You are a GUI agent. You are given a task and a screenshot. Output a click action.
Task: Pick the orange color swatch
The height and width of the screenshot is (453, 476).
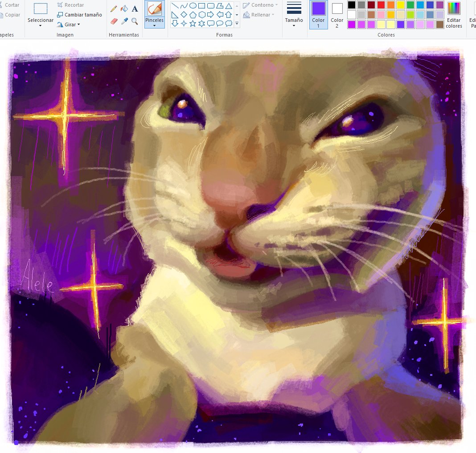coord(391,5)
